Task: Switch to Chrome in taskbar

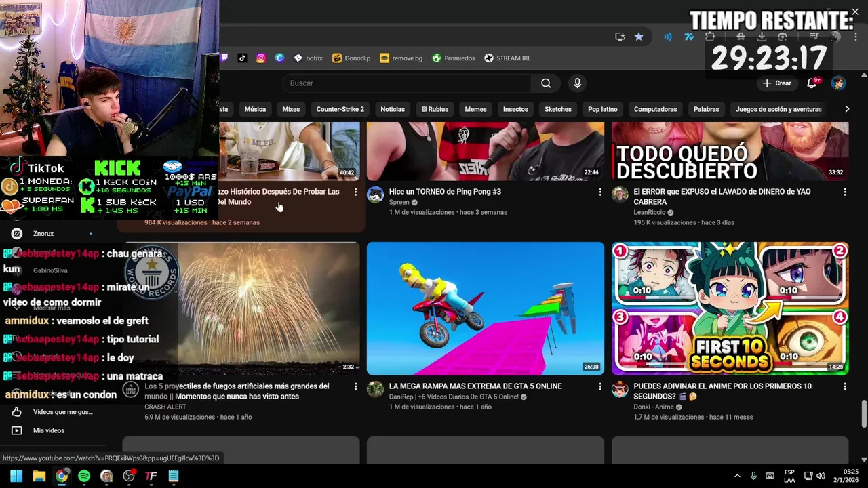Action: (61, 476)
